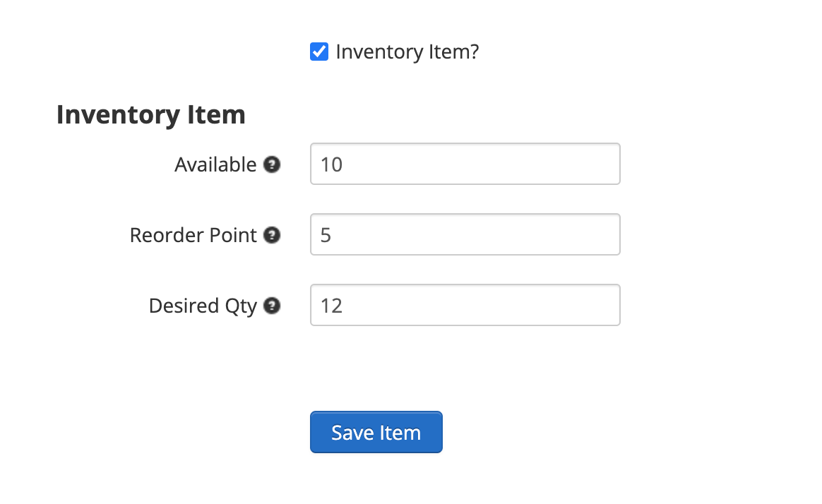This screenshot has height=504, width=822.
Task: Select the Reorder Point input field
Action: 465,235
